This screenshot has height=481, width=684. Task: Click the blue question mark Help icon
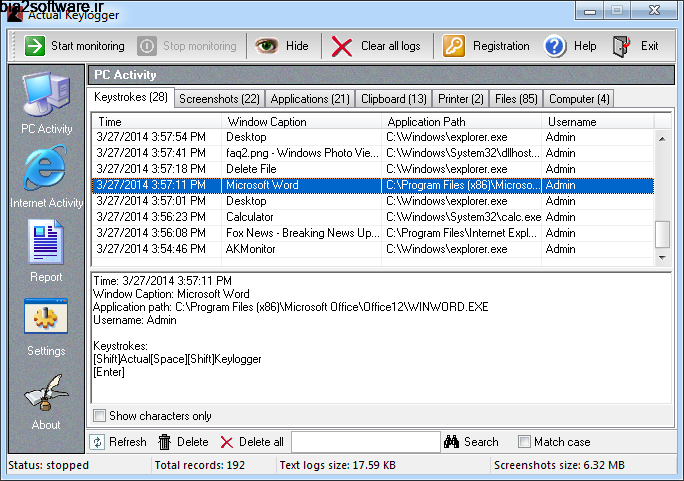click(x=555, y=46)
